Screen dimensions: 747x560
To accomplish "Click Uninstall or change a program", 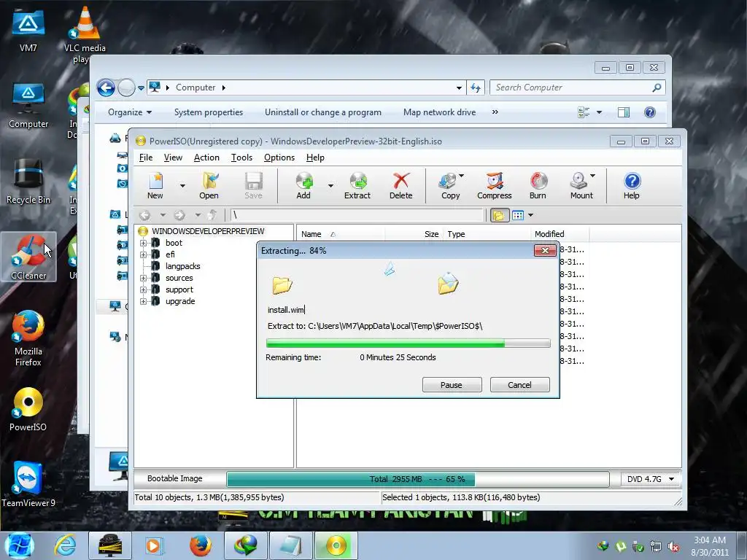I will [323, 112].
